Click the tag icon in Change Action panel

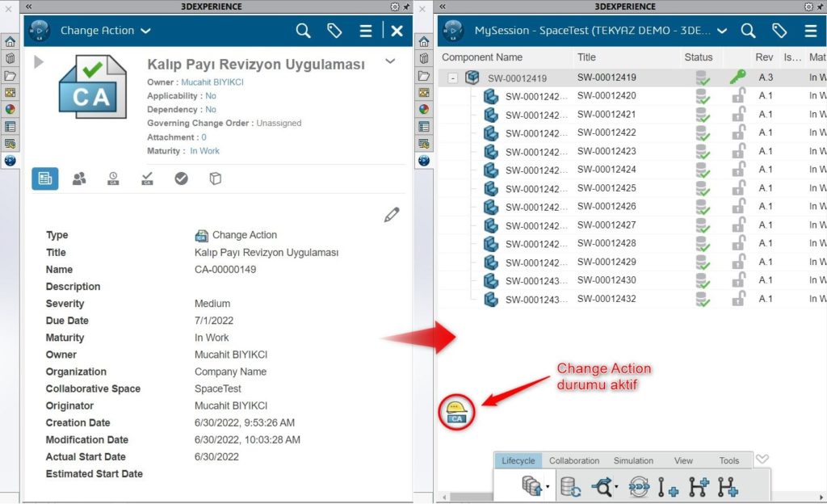[334, 31]
